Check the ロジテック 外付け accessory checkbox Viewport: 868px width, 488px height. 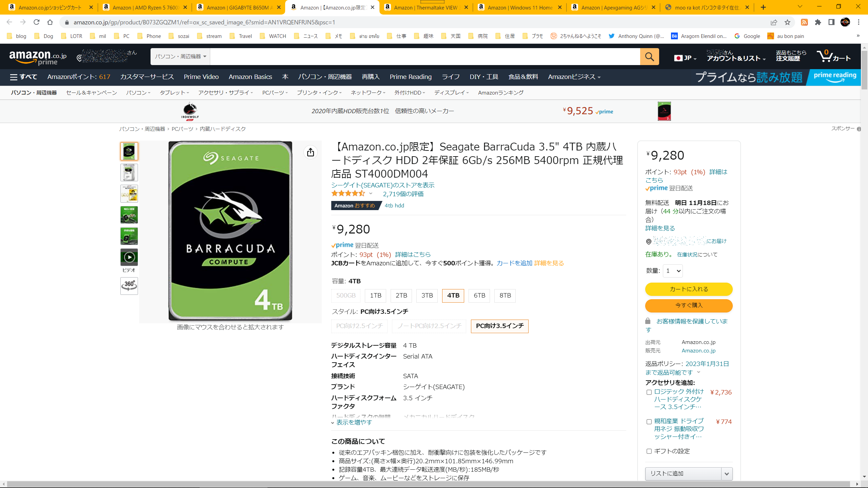[x=649, y=392]
